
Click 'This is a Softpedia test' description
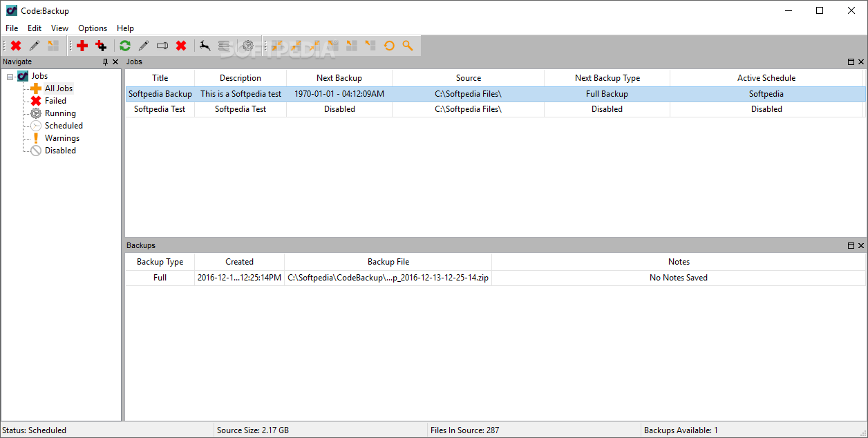241,94
